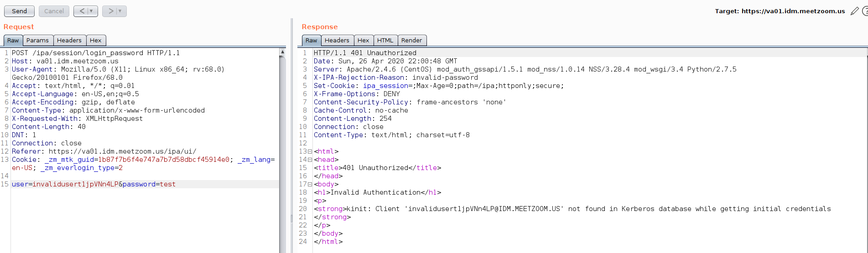
Task: Open the response Headers tab
Action: click(x=337, y=40)
